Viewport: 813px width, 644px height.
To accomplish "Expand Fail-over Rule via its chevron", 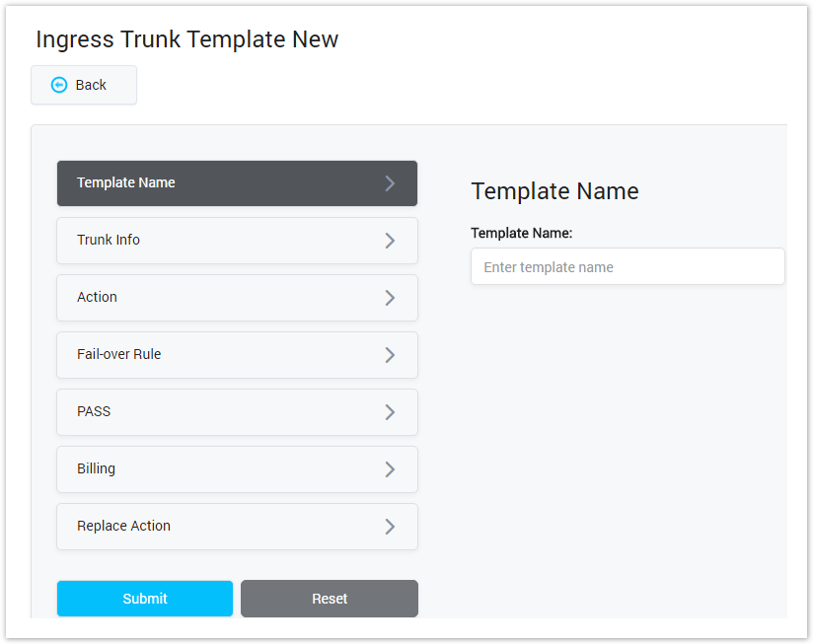I will 390,355.
